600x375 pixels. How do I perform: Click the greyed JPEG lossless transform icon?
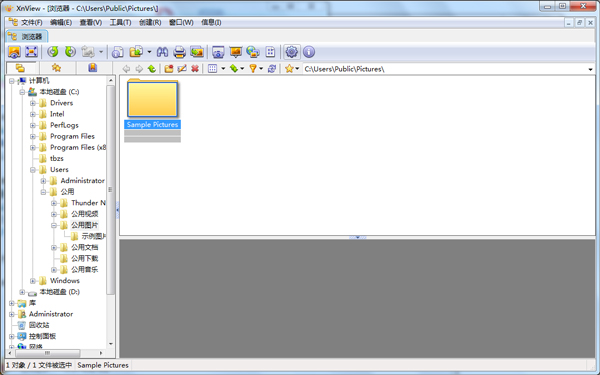[x=88, y=52]
